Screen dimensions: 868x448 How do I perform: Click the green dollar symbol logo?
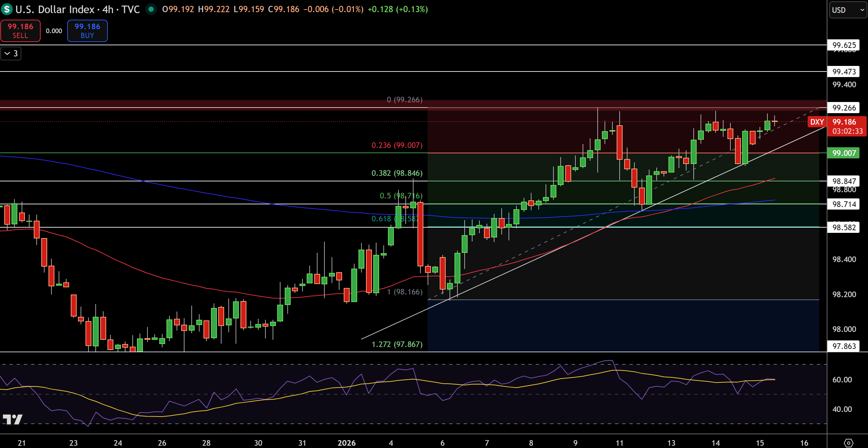(7, 9)
